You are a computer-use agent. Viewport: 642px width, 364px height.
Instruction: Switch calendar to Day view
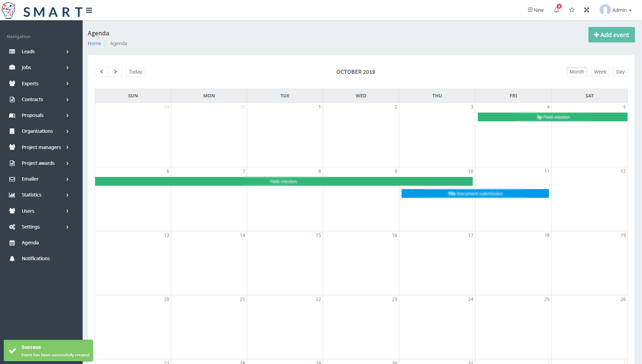click(620, 72)
